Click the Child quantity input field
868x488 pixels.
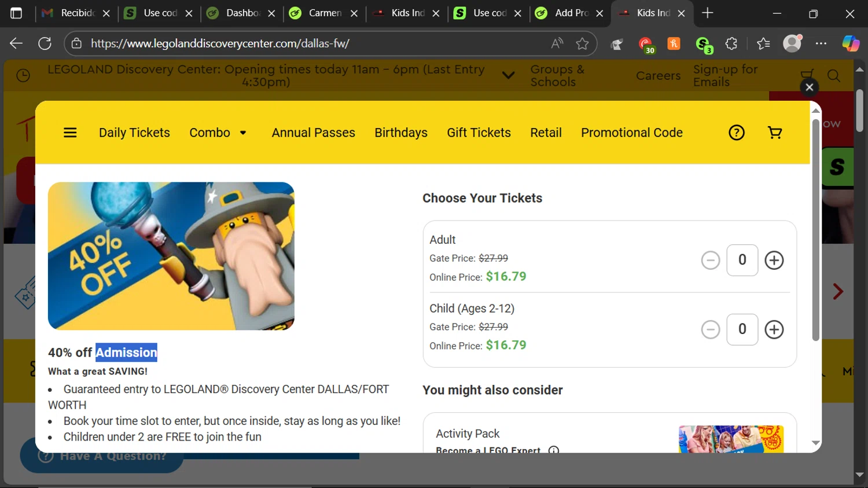pos(742,329)
